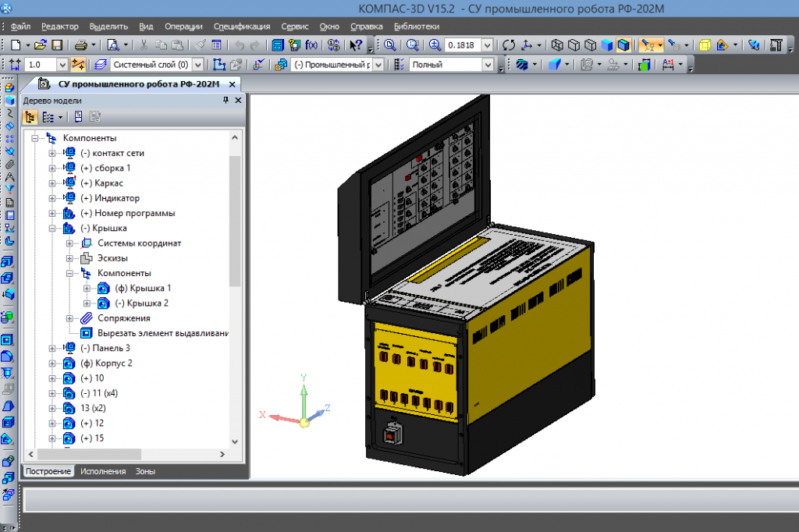The image size is (799, 532).
Task: Open the zoom scale 0.1818 dropdown
Action: point(487,44)
